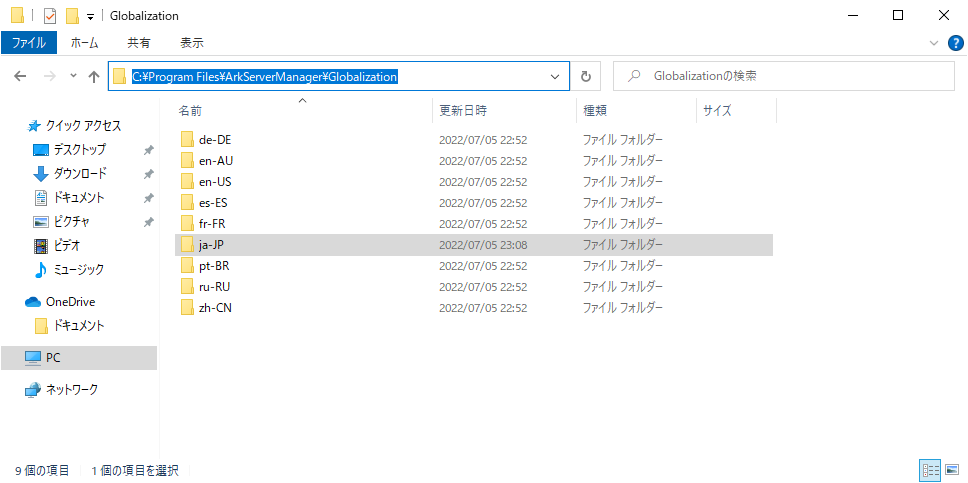Open the recent locations dropdown arrow
This screenshot has width=968, height=483.
73,76
